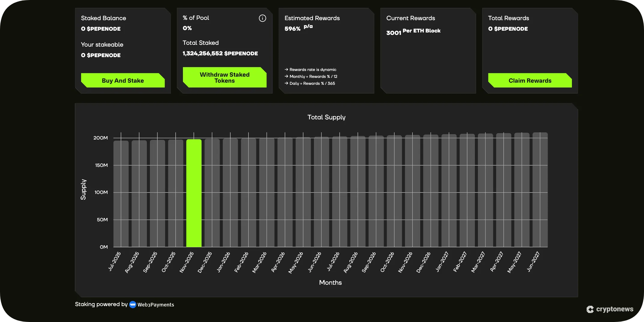Click the cryptonews logo icon
Screen dimensions: 644x322
pyautogui.click(x=590, y=309)
